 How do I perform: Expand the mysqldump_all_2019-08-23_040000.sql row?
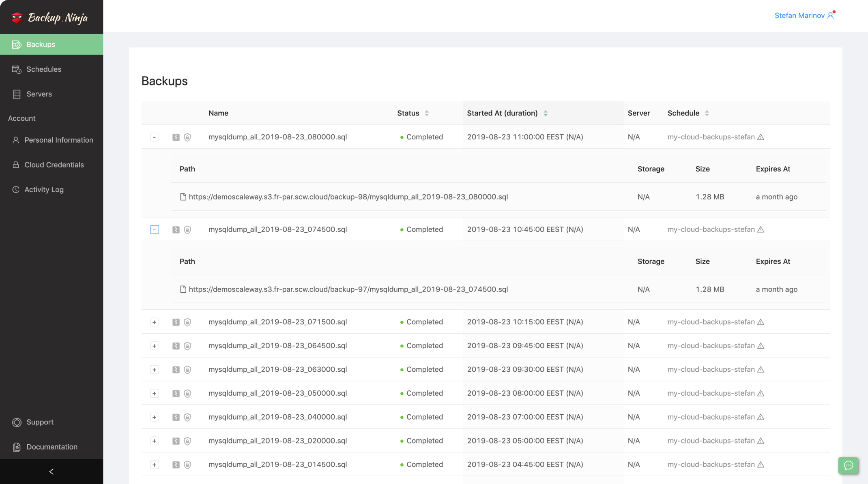154,417
